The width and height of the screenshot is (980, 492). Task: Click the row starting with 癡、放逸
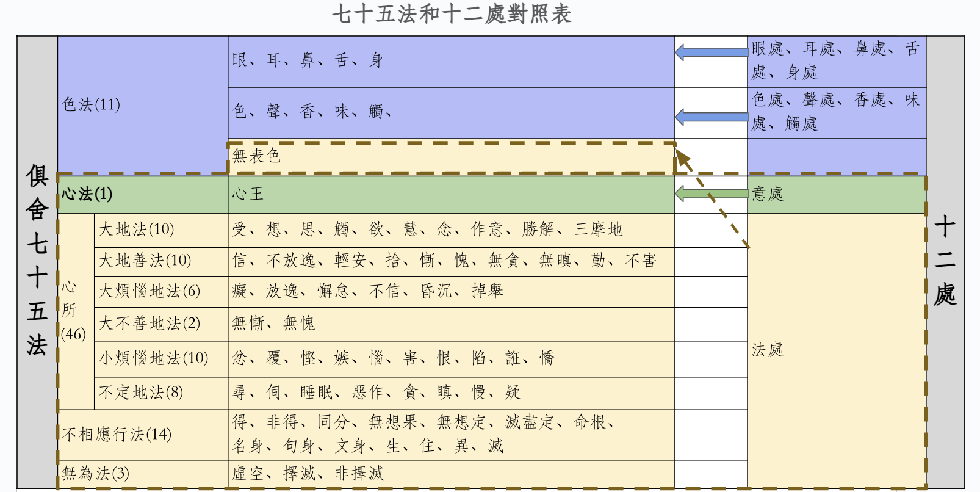451,292
